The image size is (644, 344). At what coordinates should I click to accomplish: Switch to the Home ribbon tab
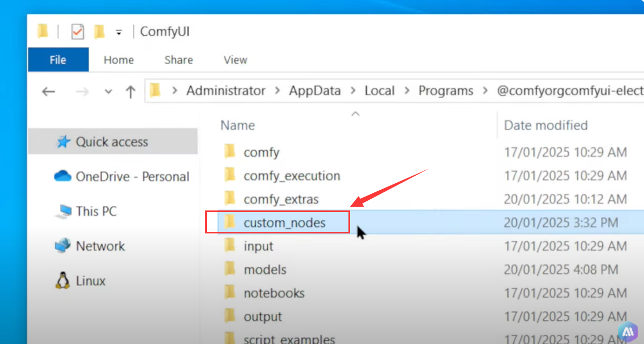(x=119, y=60)
